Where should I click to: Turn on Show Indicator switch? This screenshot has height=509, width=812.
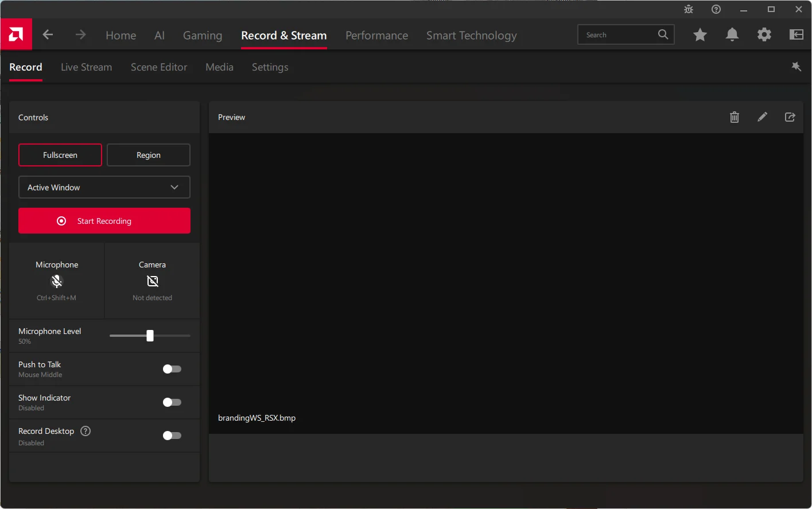click(172, 402)
